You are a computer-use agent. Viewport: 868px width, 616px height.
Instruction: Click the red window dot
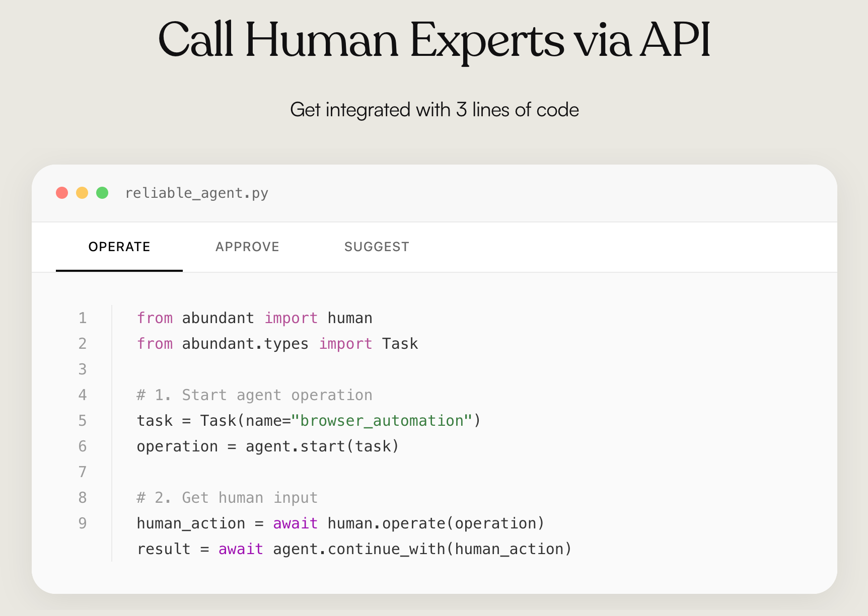pos(62,193)
